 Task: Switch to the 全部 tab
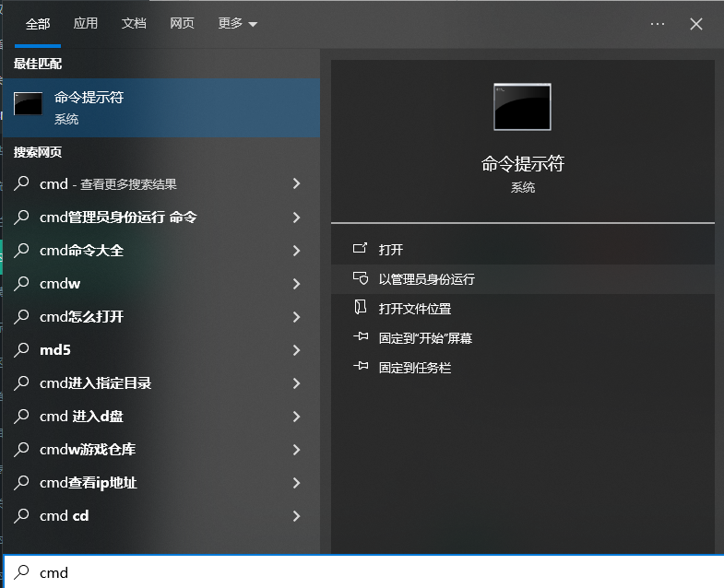pyautogui.click(x=38, y=24)
